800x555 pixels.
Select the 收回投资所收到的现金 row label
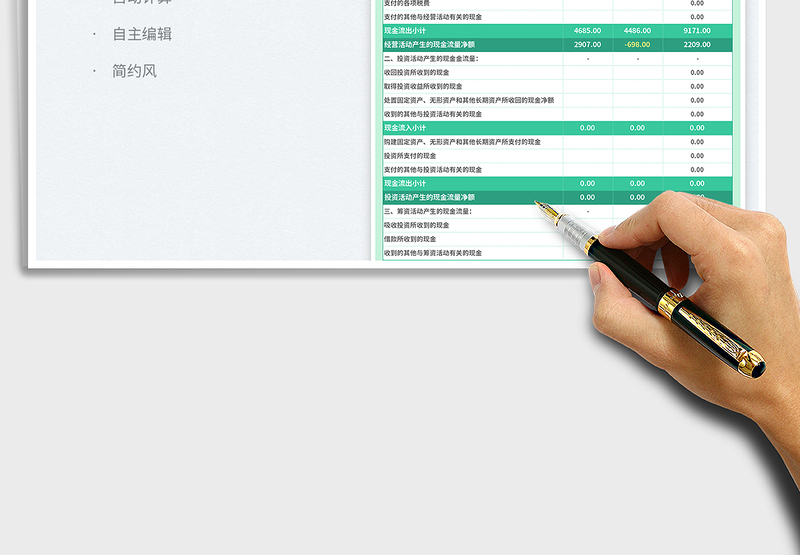[416, 72]
